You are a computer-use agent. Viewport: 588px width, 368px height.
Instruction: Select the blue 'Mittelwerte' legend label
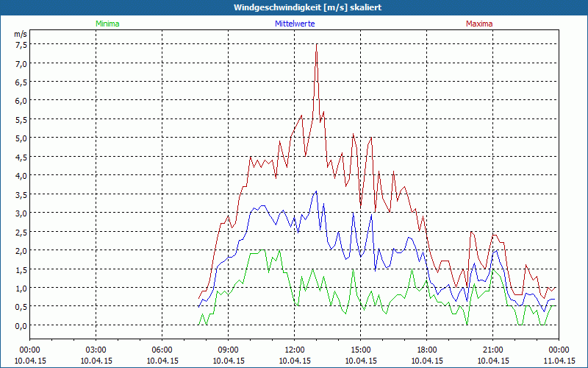295,24
